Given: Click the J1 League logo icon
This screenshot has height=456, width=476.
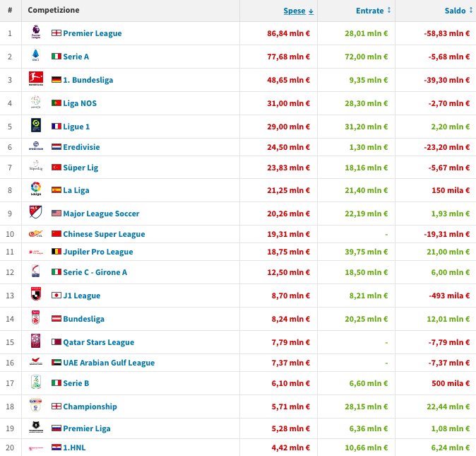Looking at the screenshot, I should 36,295.
